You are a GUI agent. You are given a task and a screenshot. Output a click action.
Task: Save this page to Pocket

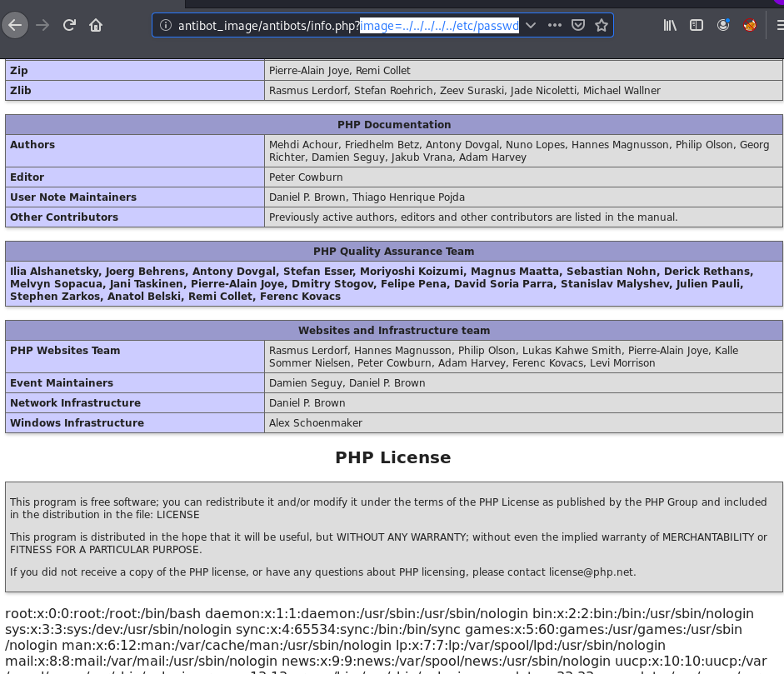pos(578,25)
